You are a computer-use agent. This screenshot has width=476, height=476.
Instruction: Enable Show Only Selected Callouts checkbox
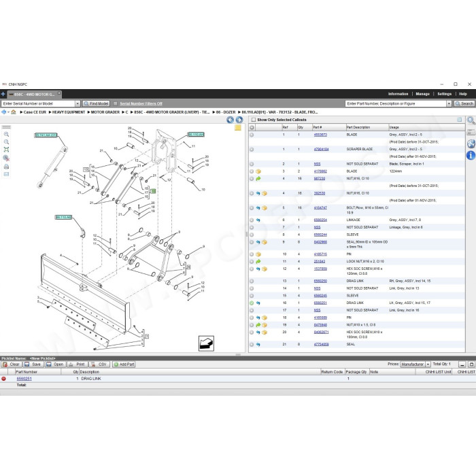click(x=254, y=120)
